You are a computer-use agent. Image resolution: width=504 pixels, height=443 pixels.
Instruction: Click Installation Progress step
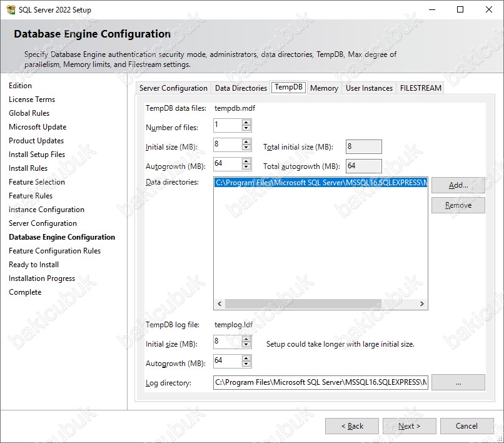tap(42, 278)
